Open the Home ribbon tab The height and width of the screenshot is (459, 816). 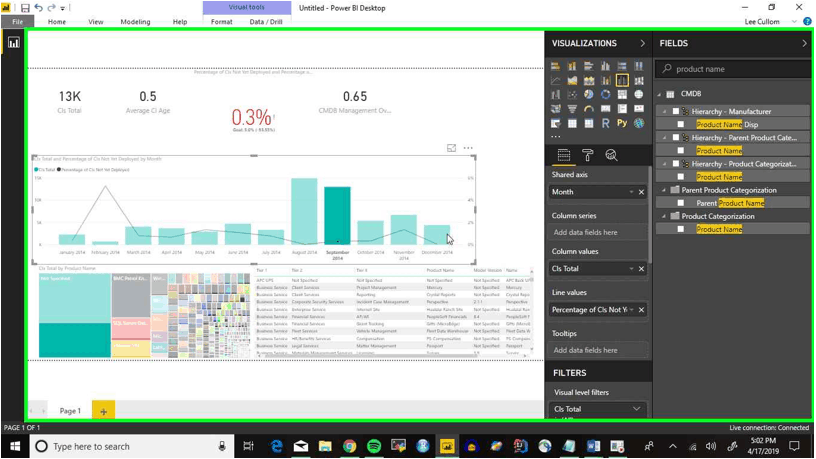coord(57,22)
